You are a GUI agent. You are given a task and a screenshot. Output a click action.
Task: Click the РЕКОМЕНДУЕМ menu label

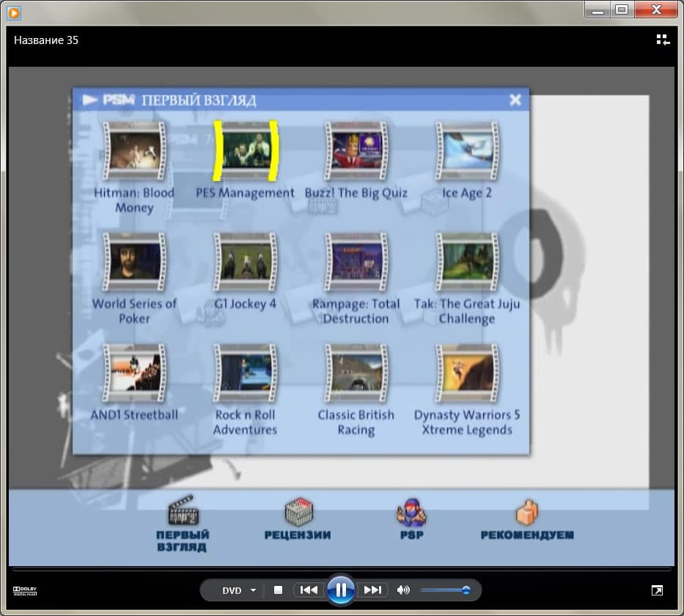tap(527, 535)
